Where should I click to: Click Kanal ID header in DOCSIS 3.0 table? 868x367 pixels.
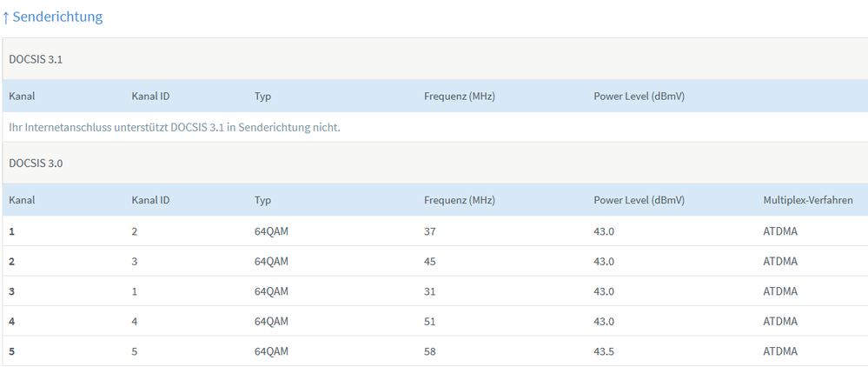[150, 200]
